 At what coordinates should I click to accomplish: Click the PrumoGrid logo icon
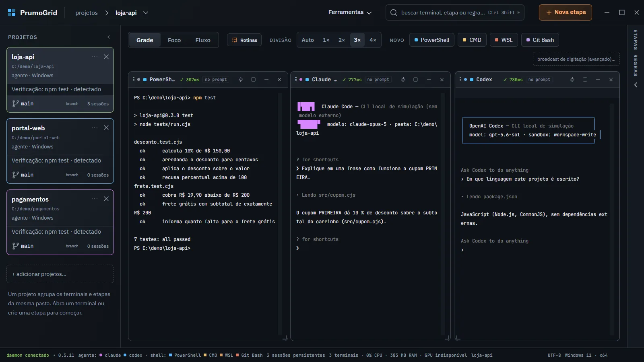click(12, 12)
